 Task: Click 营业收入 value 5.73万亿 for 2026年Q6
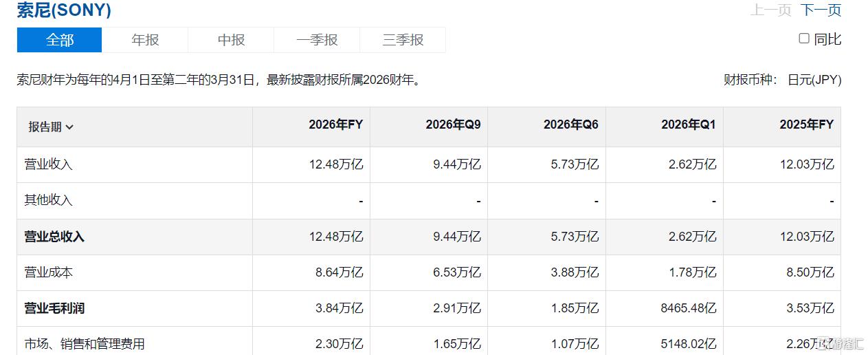(575, 164)
